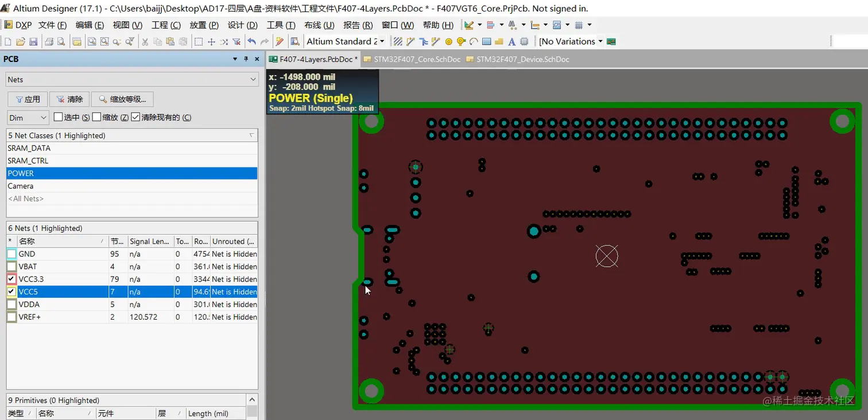Select the Place Pad tool

point(449,41)
